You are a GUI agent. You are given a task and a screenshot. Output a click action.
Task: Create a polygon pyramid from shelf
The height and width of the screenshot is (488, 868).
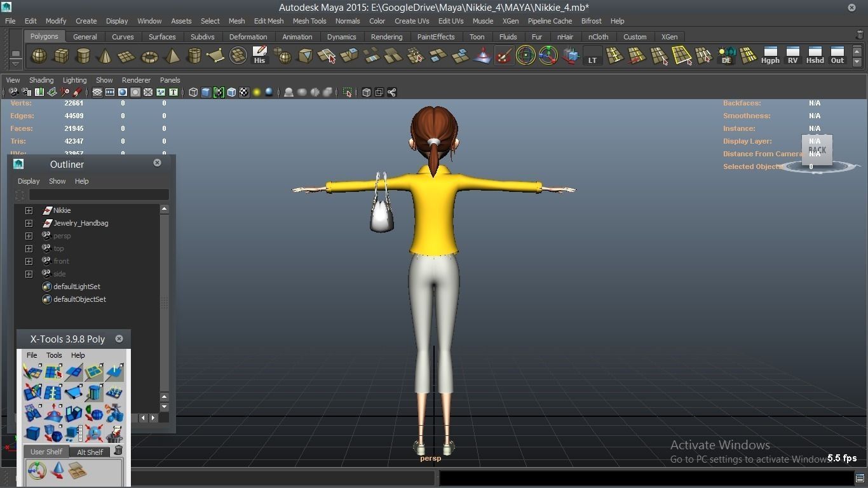pos(172,56)
